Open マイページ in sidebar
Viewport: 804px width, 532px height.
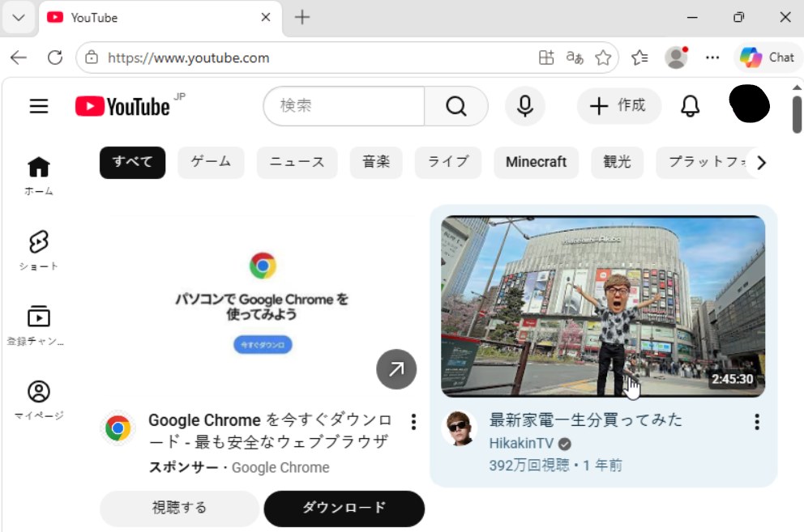(x=38, y=400)
